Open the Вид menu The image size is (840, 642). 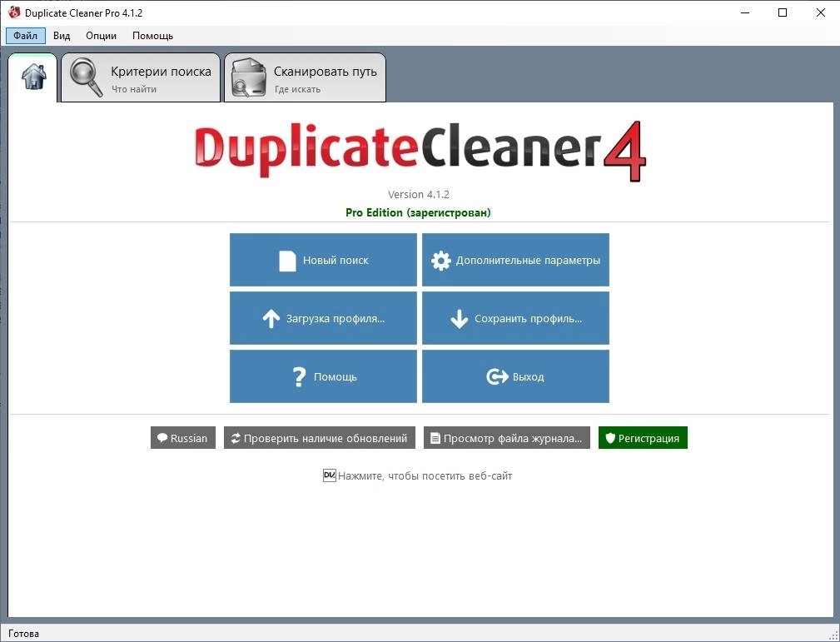pyautogui.click(x=62, y=36)
